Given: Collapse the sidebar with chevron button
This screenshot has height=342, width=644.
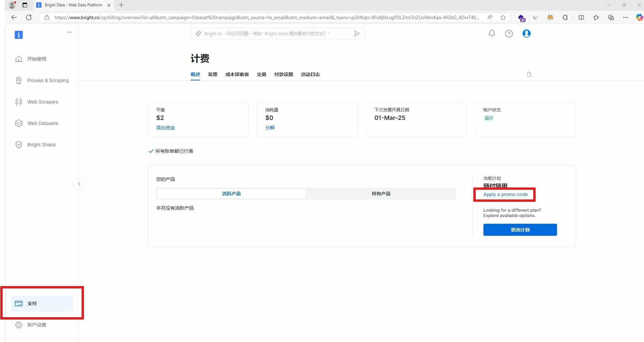Looking at the screenshot, I should [x=79, y=184].
